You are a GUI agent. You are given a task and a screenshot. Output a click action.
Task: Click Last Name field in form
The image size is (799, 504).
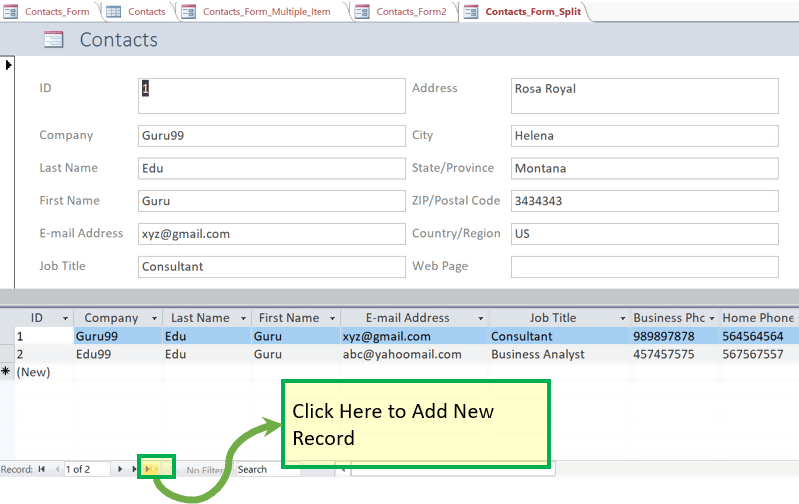click(x=272, y=169)
